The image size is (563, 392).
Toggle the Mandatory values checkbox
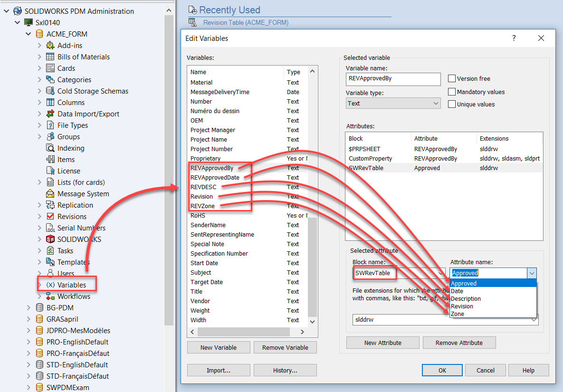(452, 92)
